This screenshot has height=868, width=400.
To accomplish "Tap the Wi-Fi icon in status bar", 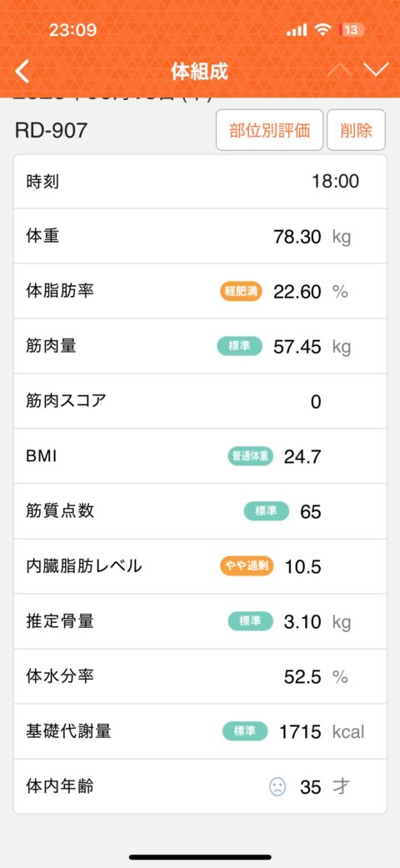I will (322, 30).
